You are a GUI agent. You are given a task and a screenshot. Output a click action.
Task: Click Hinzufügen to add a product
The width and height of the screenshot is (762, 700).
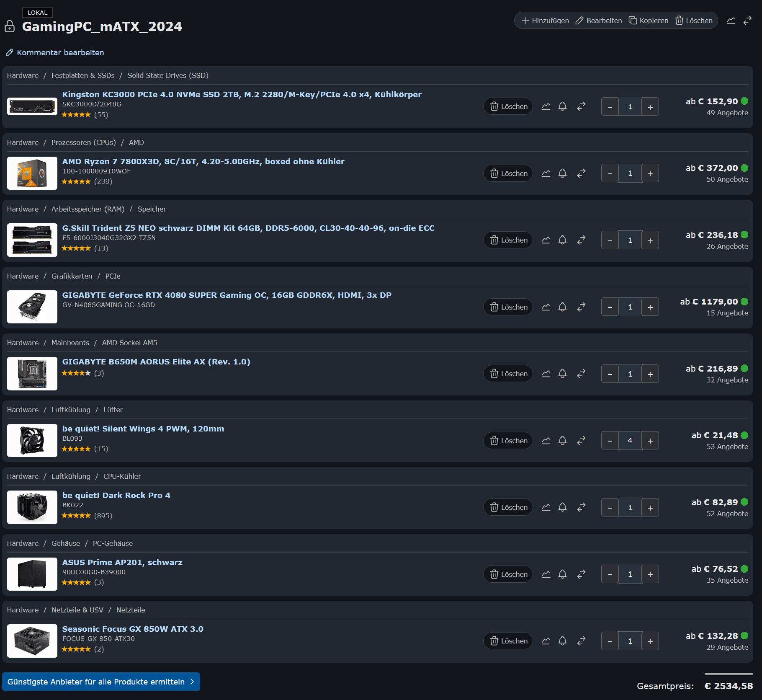[x=545, y=21]
